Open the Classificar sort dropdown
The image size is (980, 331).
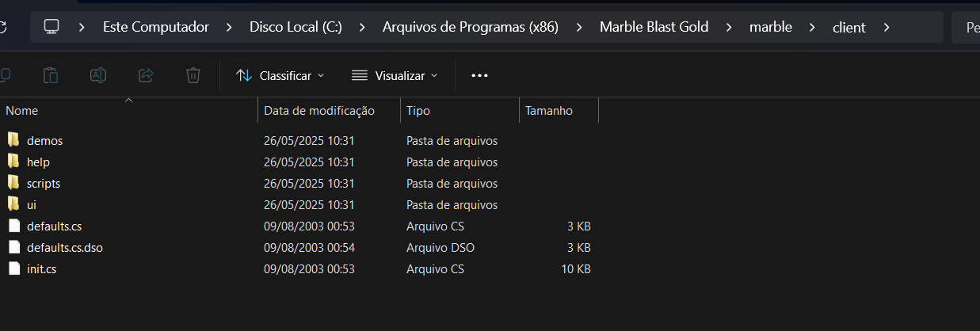pyautogui.click(x=280, y=75)
